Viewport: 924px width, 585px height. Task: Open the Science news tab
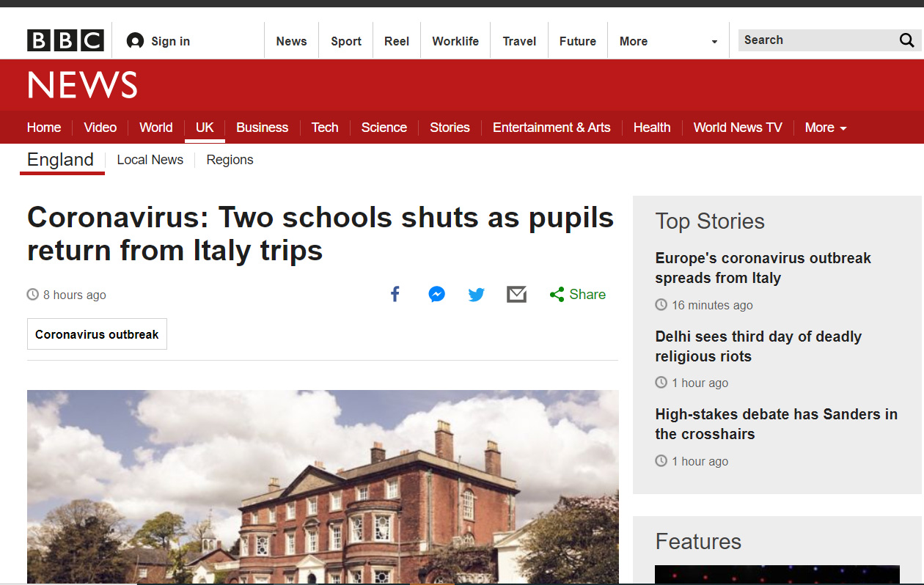[x=384, y=128]
